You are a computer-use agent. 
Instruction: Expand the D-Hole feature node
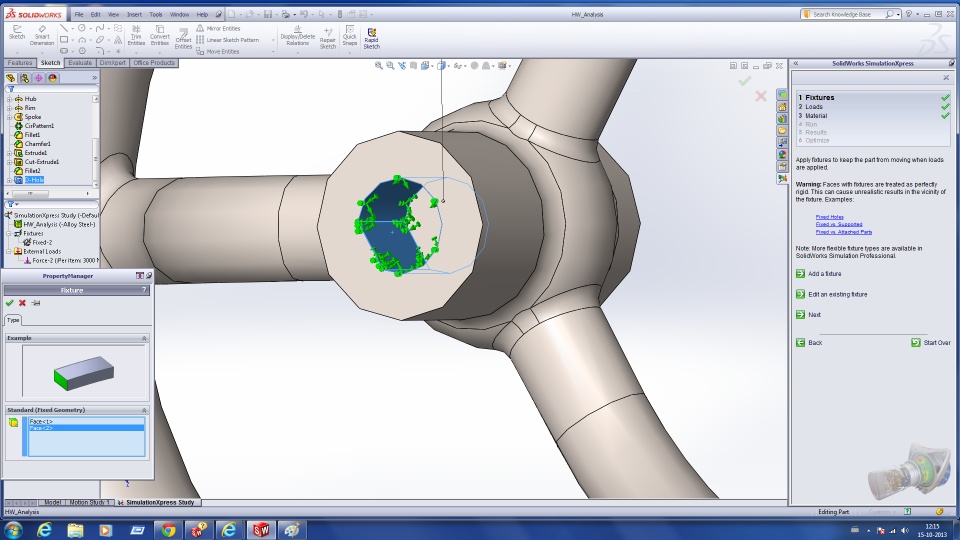point(9,180)
